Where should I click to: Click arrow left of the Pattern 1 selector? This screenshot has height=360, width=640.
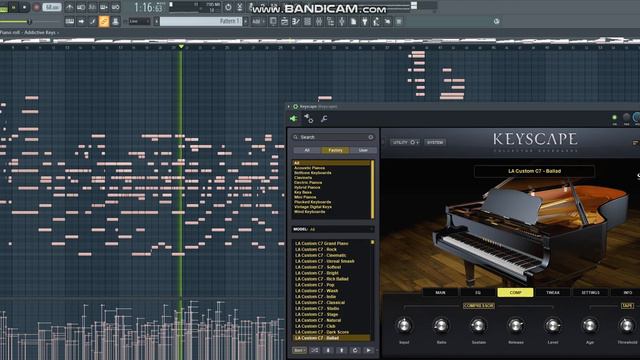[156, 21]
